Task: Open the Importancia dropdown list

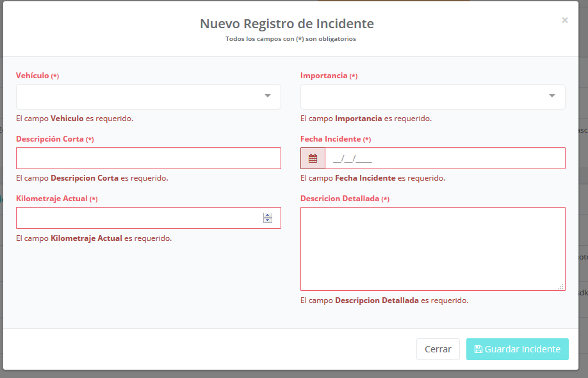Action: pyautogui.click(x=432, y=96)
